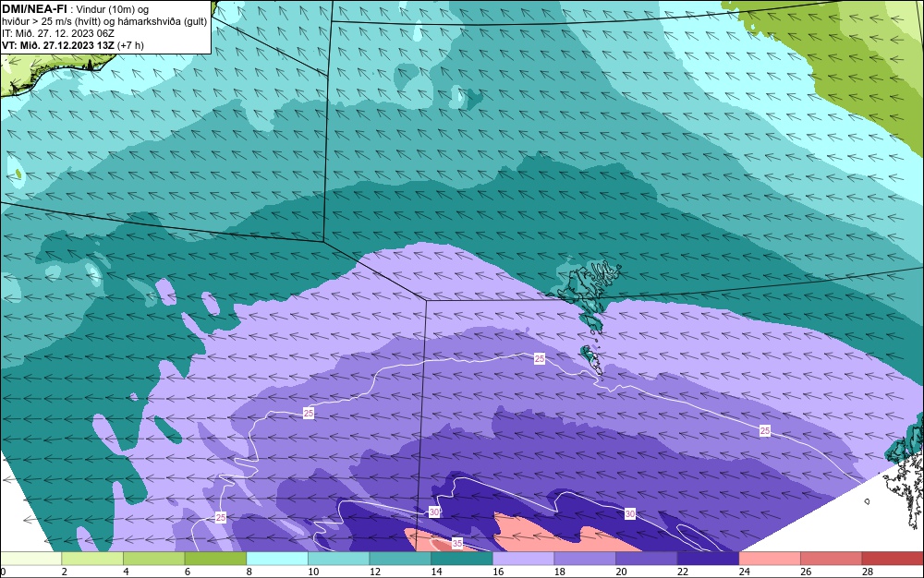Screen dimensions: 924x578
Task: Click the legend scale number 12
Action: 375,572
